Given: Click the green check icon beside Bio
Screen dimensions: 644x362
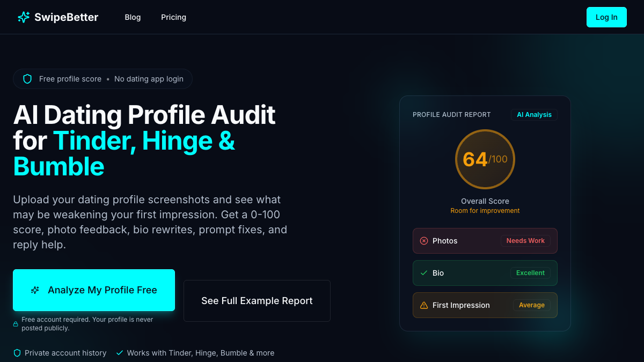Looking at the screenshot, I should [424, 273].
